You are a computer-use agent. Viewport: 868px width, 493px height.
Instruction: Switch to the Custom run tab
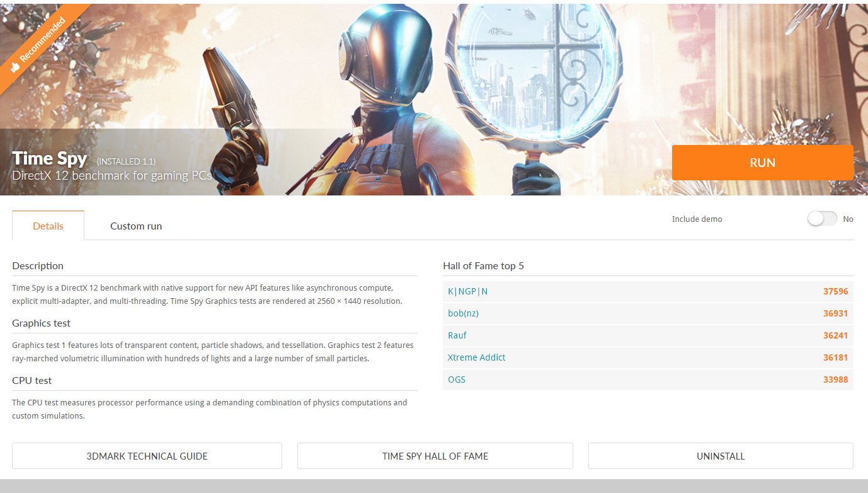click(x=136, y=226)
